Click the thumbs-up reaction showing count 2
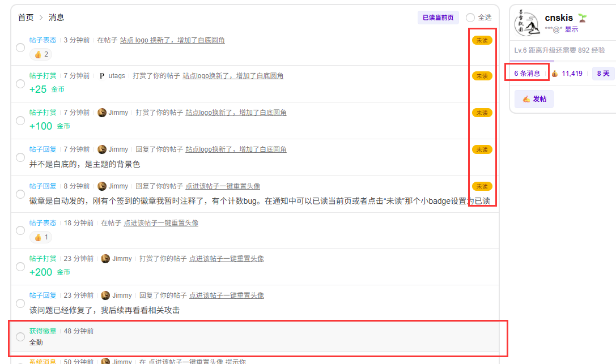This screenshot has width=616, height=364. pyautogui.click(x=41, y=54)
